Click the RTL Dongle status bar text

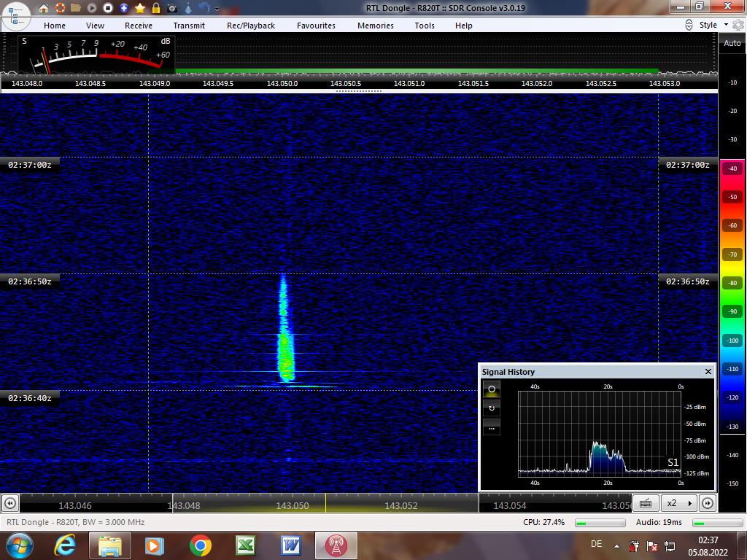click(x=75, y=522)
